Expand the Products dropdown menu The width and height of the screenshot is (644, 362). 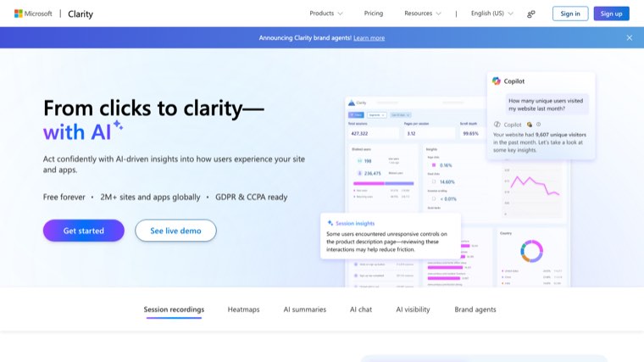click(325, 14)
